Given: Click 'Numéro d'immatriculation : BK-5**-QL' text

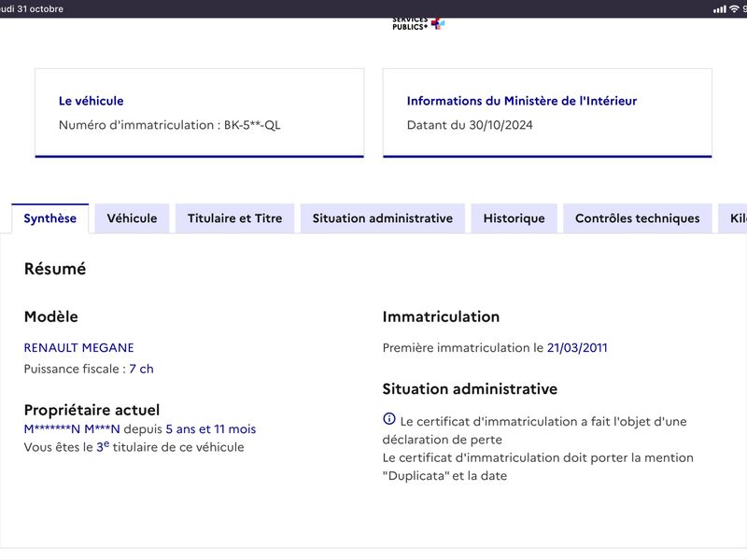Looking at the screenshot, I should (170, 125).
